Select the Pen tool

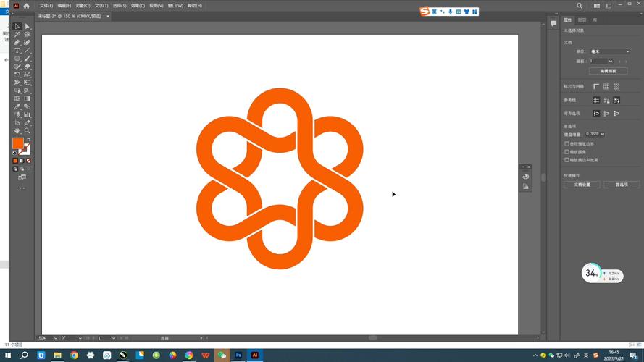pos(17,42)
